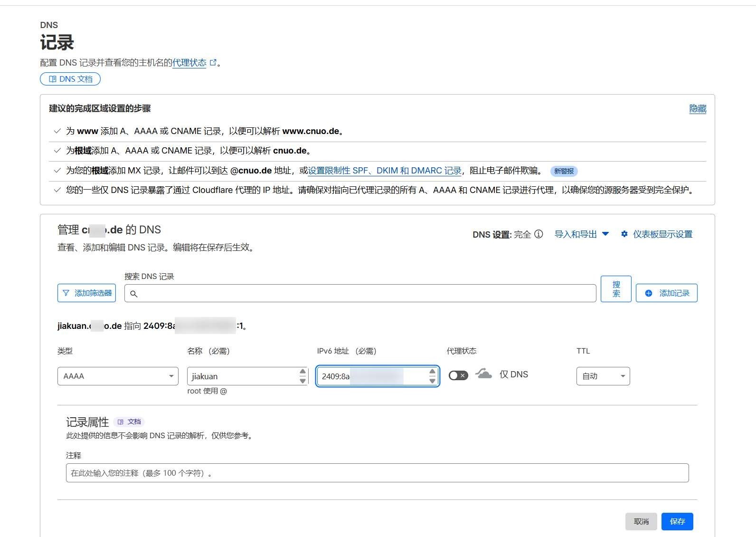Toggle the 代理状态 proxy switch

click(458, 375)
